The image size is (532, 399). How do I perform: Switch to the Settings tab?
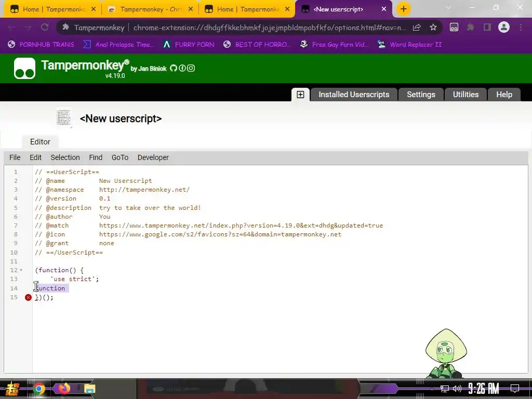(x=421, y=95)
